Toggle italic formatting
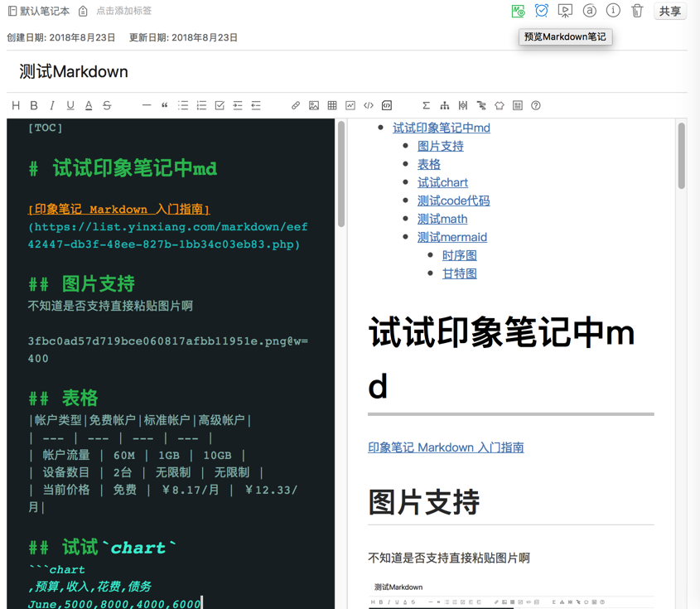 pyautogui.click(x=52, y=105)
